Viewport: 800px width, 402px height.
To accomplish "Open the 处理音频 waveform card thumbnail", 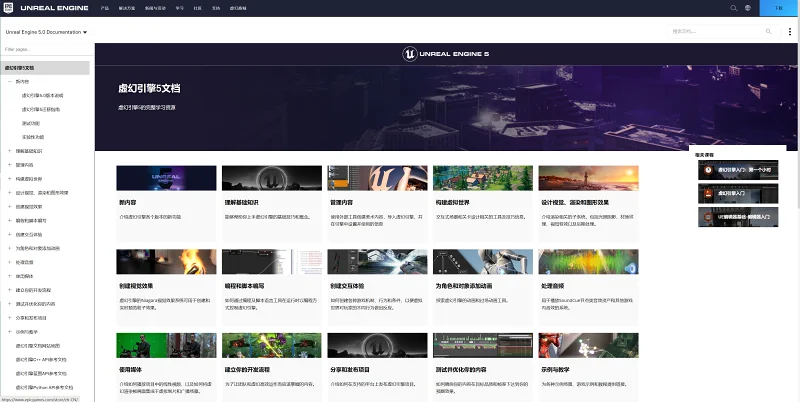I will click(x=588, y=262).
